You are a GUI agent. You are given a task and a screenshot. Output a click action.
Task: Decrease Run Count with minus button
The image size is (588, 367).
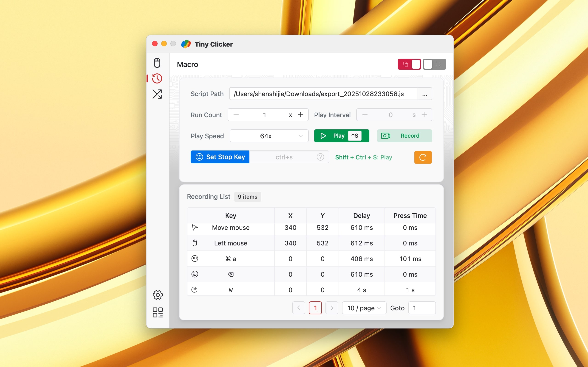point(236,115)
